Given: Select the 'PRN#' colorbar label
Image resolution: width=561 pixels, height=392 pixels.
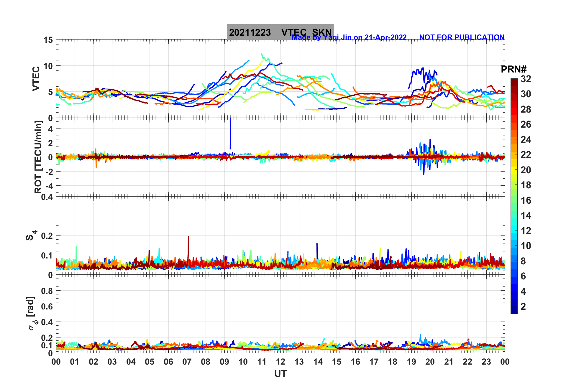Looking at the screenshot, I should point(514,69).
